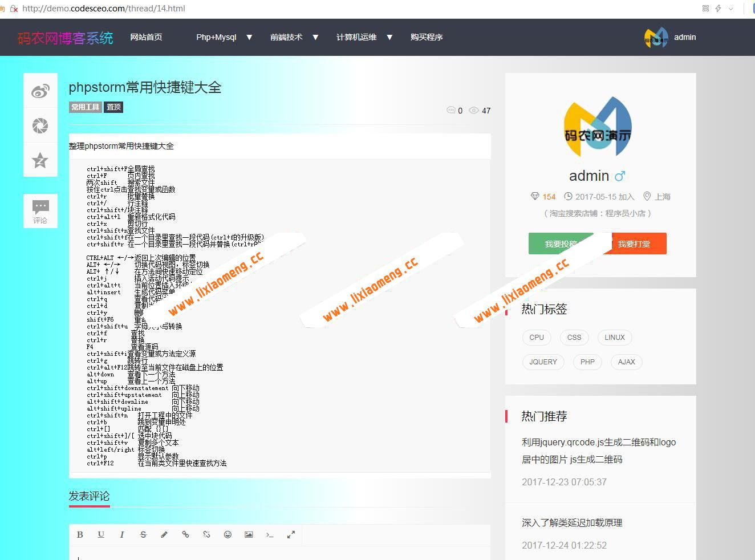The image size is (755, 560).
Task: Click the camera share icon in the sidebar
Action: tap(40, 125)
